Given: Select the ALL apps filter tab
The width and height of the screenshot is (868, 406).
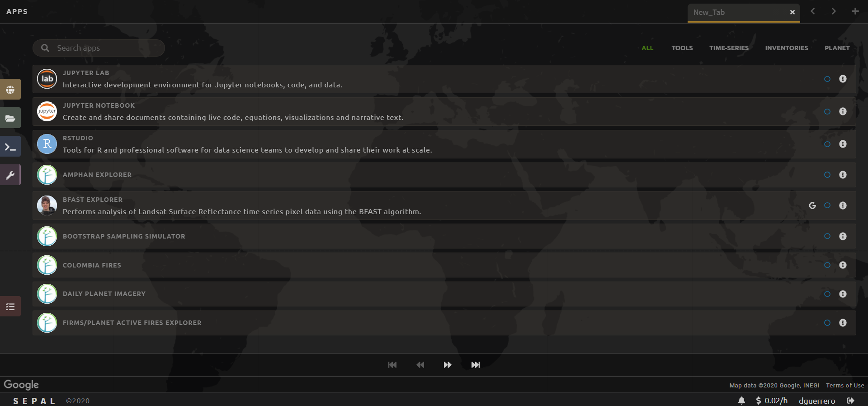Looking at the screenshot, I should (647, 48).
